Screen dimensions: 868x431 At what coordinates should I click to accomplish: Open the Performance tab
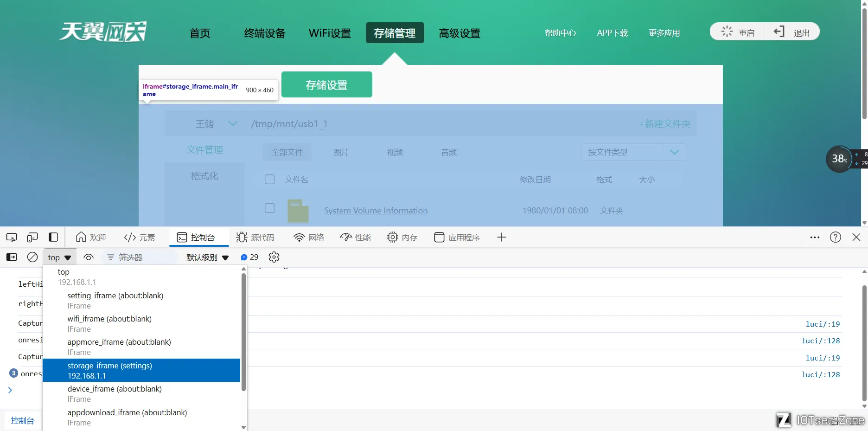tap(355, 238)
